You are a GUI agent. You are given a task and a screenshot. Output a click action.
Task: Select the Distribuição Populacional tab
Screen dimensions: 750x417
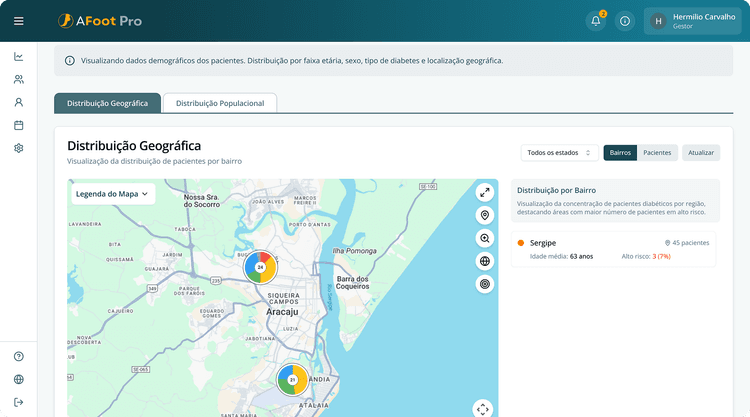click(220, 103)
